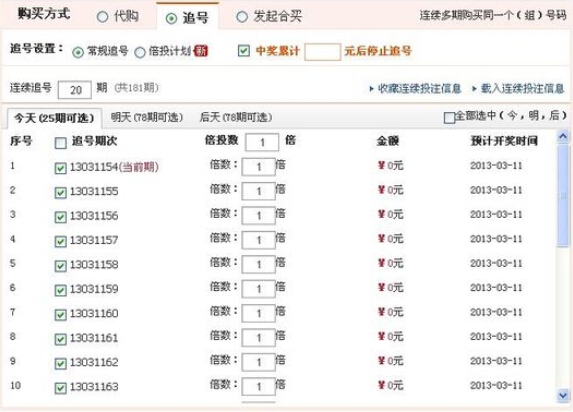The height and width of the screenshot is (412, 573).
Task: Click the 中奖累计 amount input box
Action: click(322, 52)
